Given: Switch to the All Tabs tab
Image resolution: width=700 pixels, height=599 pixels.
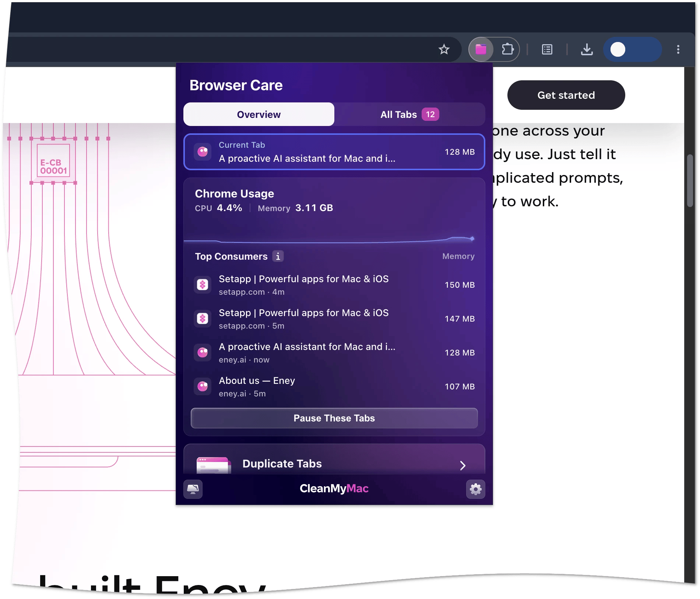Looking at the screenshot, I should (x=409, y=115).
